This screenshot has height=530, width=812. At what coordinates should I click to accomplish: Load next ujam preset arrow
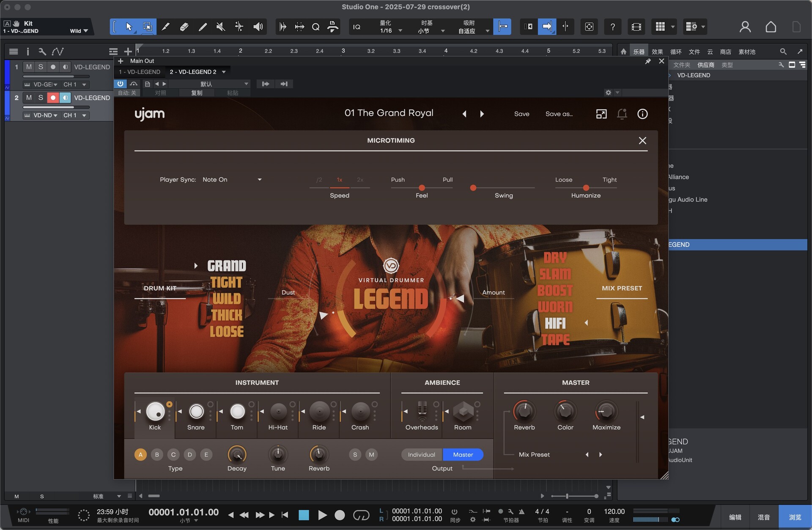click(482, 114)
